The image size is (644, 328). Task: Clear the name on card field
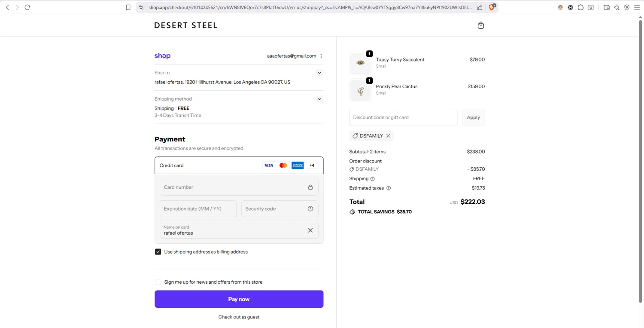[310, 230]
